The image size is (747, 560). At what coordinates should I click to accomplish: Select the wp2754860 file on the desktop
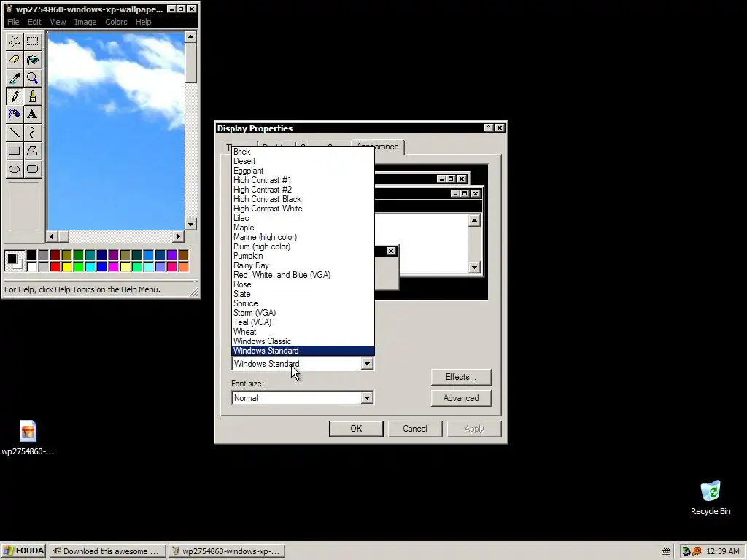[28, 437]
